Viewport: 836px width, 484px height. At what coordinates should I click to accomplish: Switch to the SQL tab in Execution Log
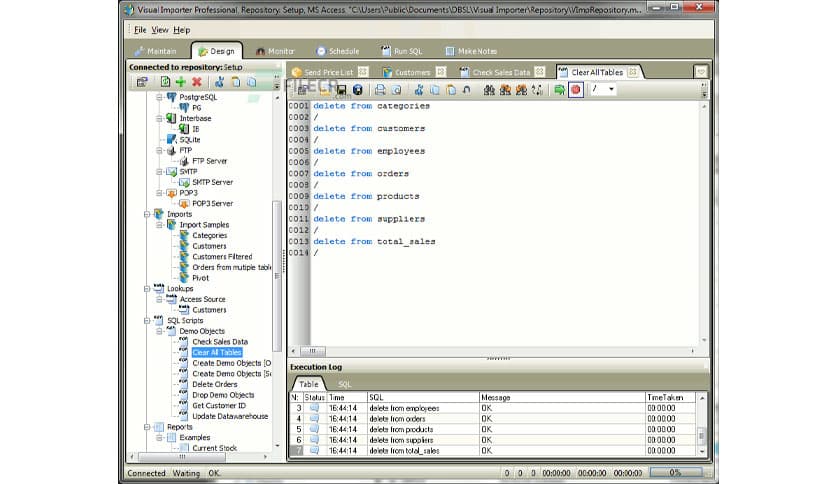[x=344, y=384]
